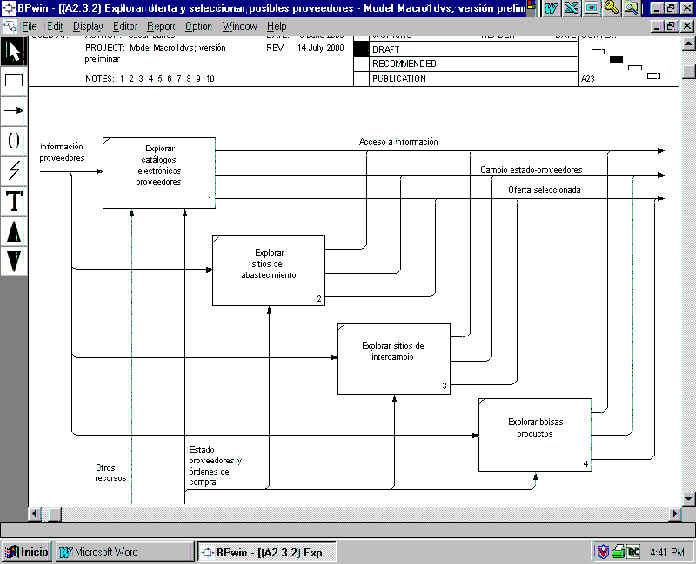Select the squiggle lightning tool

tap(14, 171)
